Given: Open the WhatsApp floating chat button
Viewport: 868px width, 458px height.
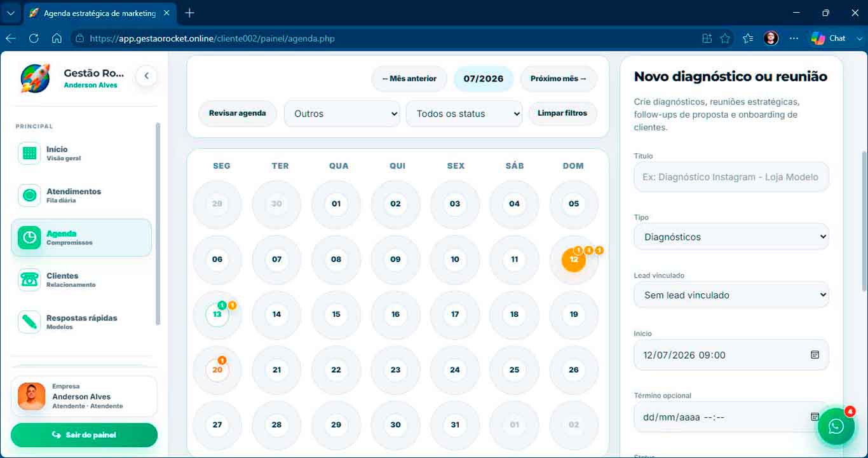Looking at the screenshot, I should click(836, 426).
